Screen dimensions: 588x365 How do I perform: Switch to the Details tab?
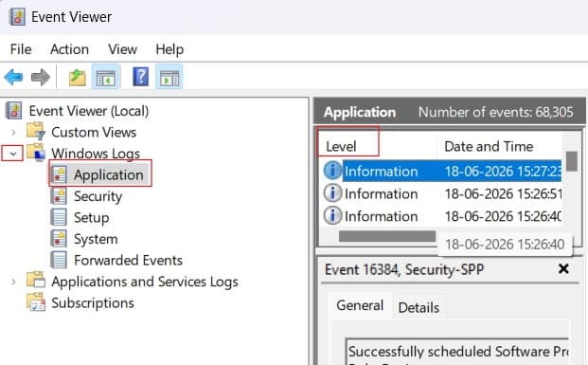tap(419, 307)
